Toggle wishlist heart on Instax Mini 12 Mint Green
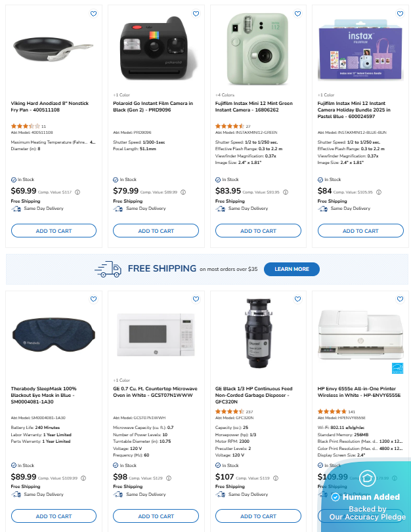The width and height of the screenshot is (411, 532). [297, 14]
